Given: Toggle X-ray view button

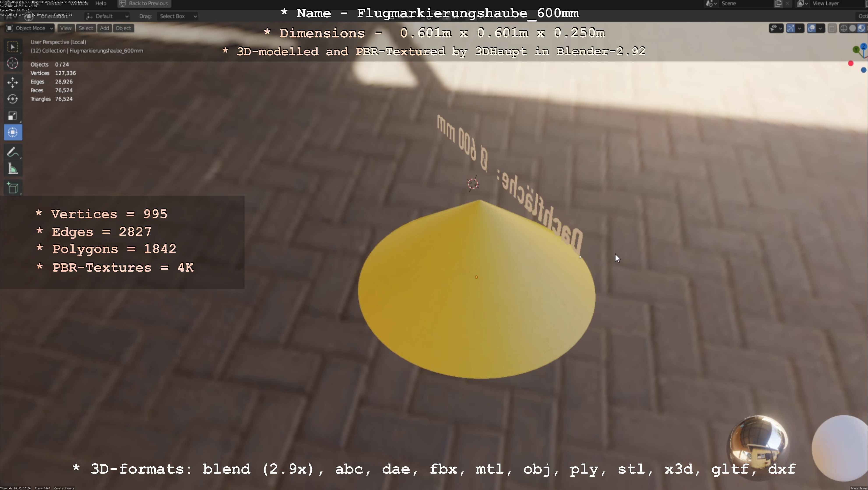Looking at the screenshot, I should (832, 28).
